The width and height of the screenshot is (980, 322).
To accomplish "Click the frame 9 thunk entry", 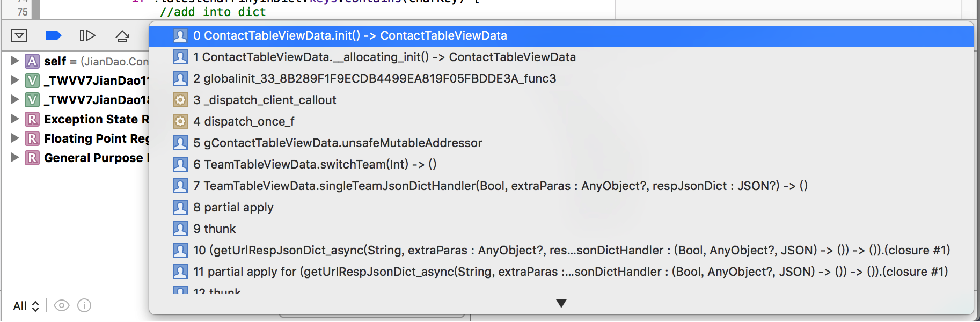I will point(214,229).
